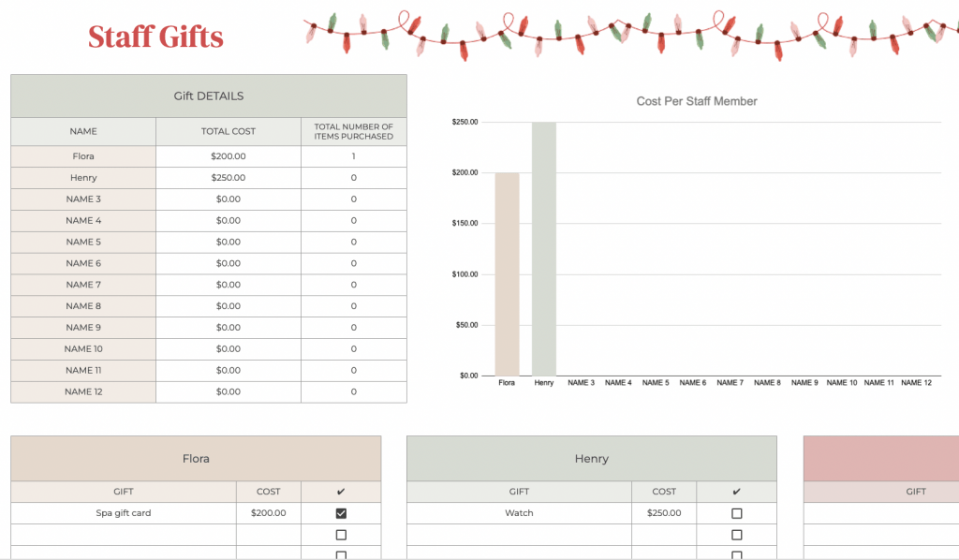959x560 pixels.
Task: Click Henry's bar in the chart
Action: pos(543,253)
